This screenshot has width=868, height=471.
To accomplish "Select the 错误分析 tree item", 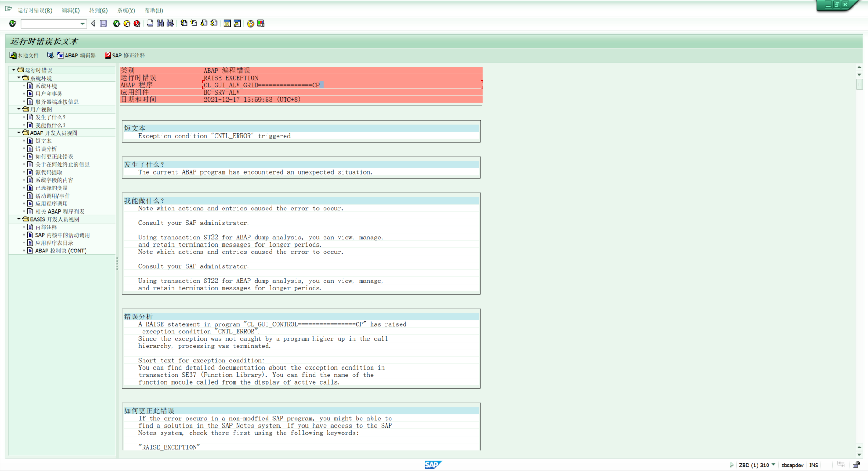I will [x=46, y=149].
